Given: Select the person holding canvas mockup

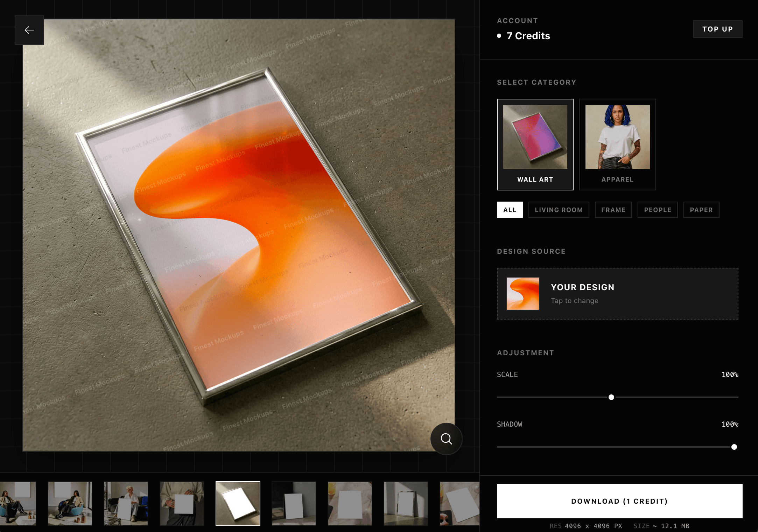Looking at the screenshot, I should (182, 504).
